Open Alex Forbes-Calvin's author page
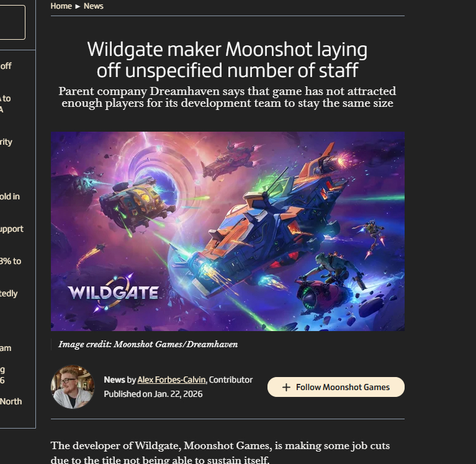 172,380
